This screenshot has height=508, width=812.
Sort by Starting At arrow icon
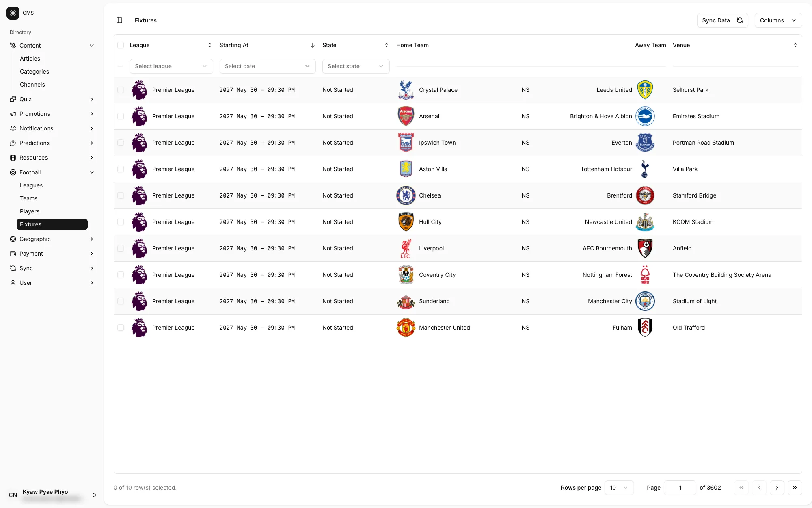point(313,45)
